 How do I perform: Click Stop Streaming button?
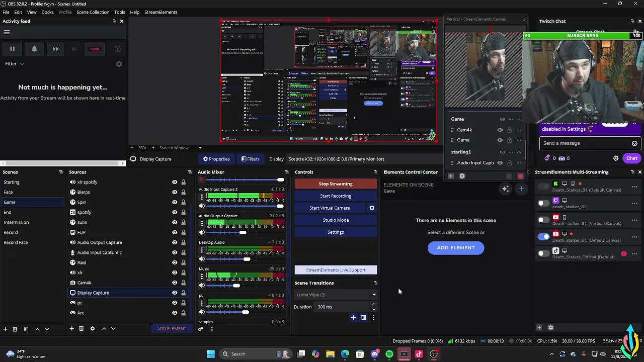[x=336, y=184]
